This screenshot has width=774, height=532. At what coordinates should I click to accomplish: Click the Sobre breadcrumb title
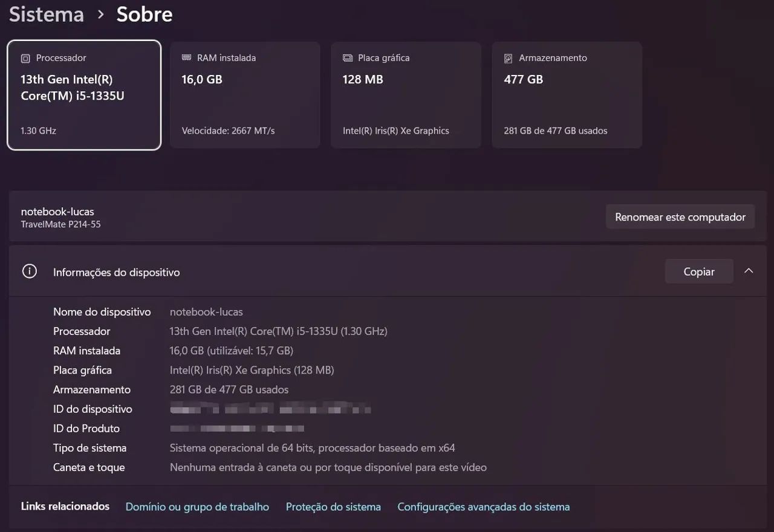tap(145, 14)
